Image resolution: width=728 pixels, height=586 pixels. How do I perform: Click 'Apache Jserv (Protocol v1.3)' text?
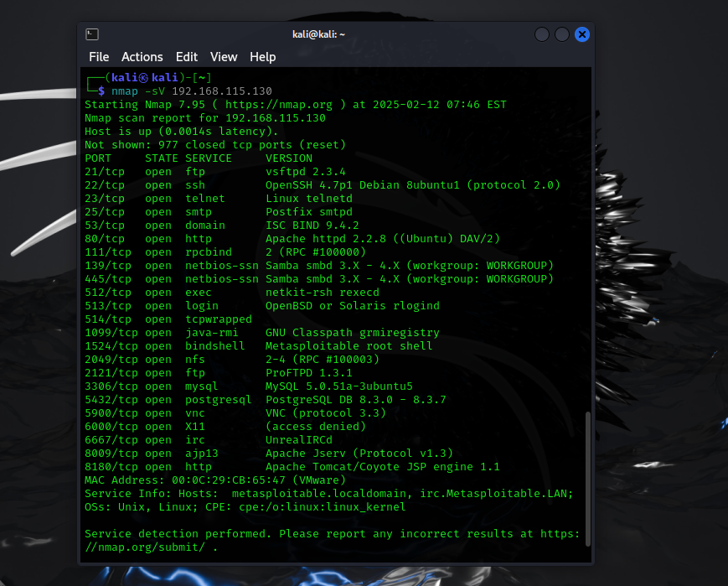tap(359, 454)
